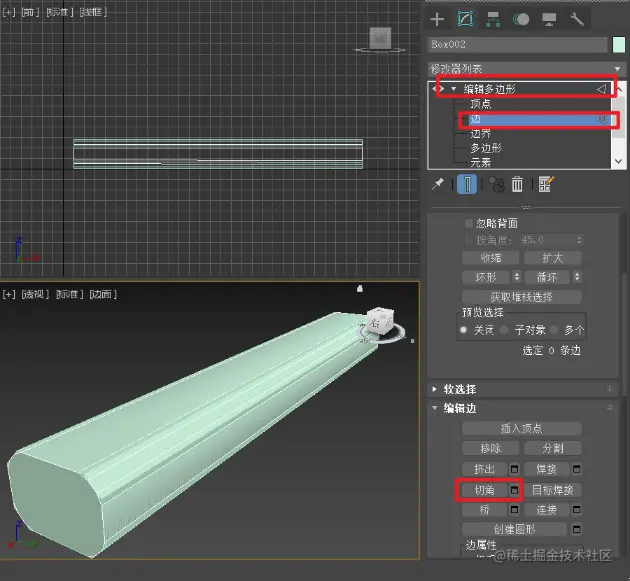This screenshot has width=630, height=581.
Task: Open front viewport [+] menu
Action: pyautogui.click(x=9, y=12)
